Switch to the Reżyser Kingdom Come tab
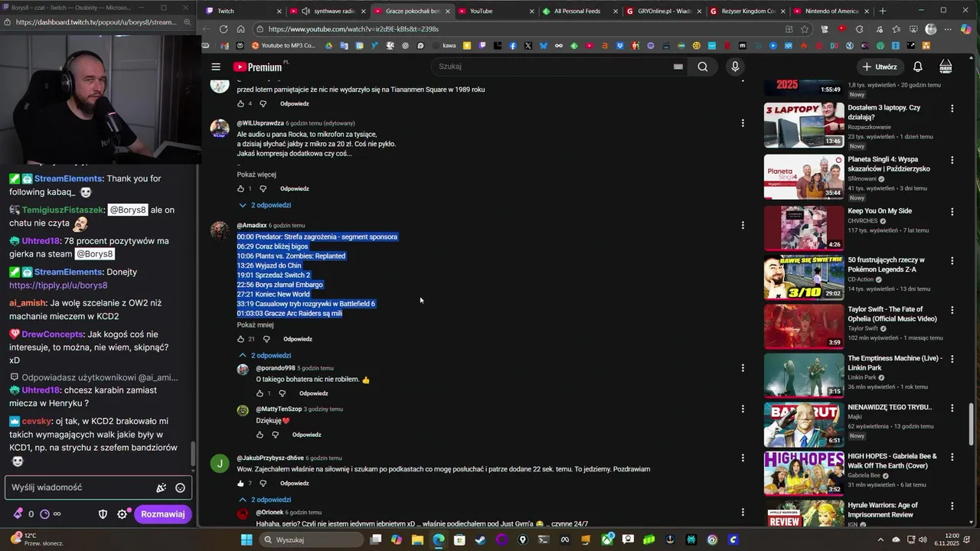Screen dimensions: 980x551 tap(746, 11)
